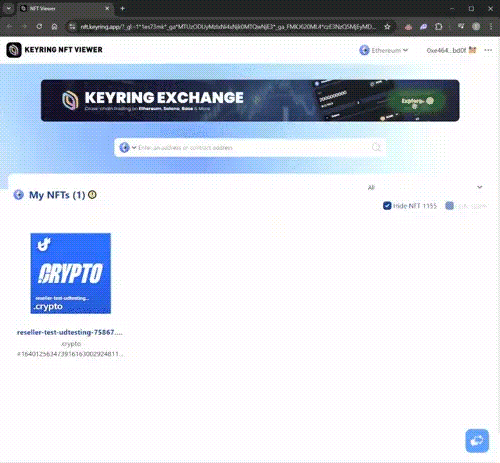The height and width of the screenshot is (463, 500).
Task: Bookmark this page with the star icon
Action: pyautogui.click(x=387, y=27)
